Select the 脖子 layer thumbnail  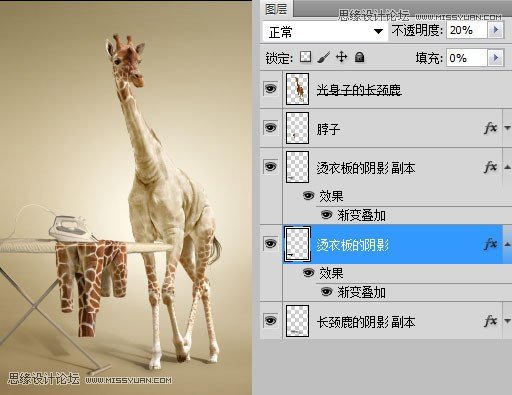[x=297, y=128]
